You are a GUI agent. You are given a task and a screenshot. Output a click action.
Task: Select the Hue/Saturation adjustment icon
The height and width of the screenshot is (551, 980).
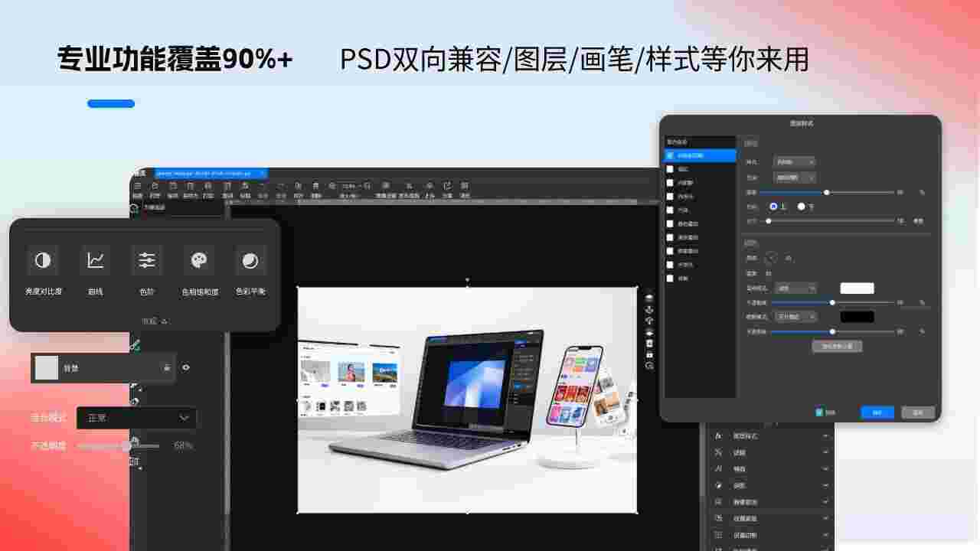point(198,259)
